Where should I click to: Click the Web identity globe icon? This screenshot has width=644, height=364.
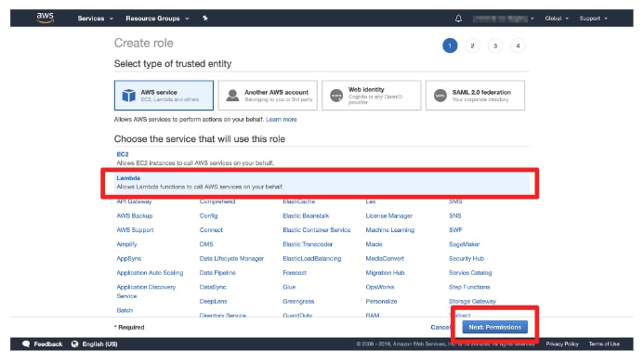coord(336,96)
